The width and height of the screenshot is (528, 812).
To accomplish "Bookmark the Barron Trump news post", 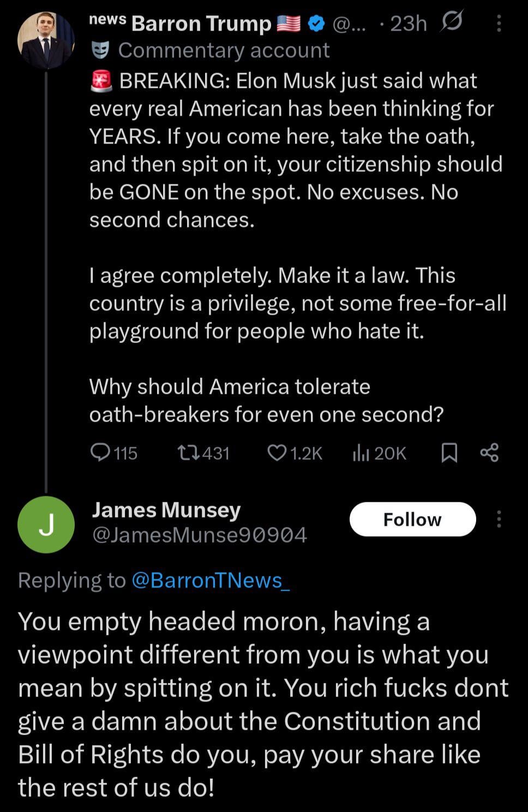I will click(449, 453).
